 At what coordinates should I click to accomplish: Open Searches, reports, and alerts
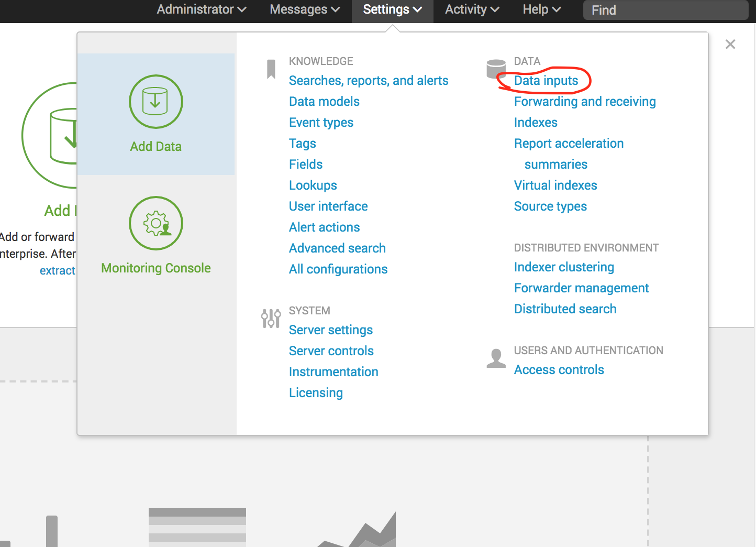(x=369, y=81)
